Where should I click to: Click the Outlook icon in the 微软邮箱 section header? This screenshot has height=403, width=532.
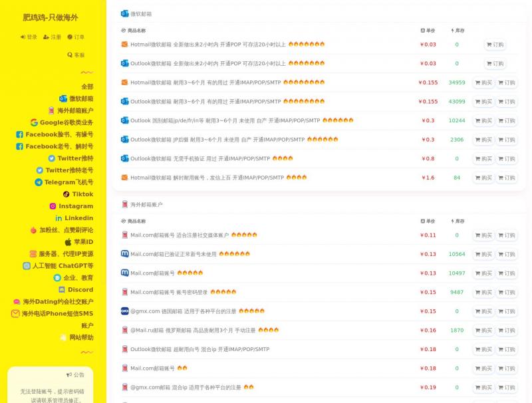coord(124,13)
